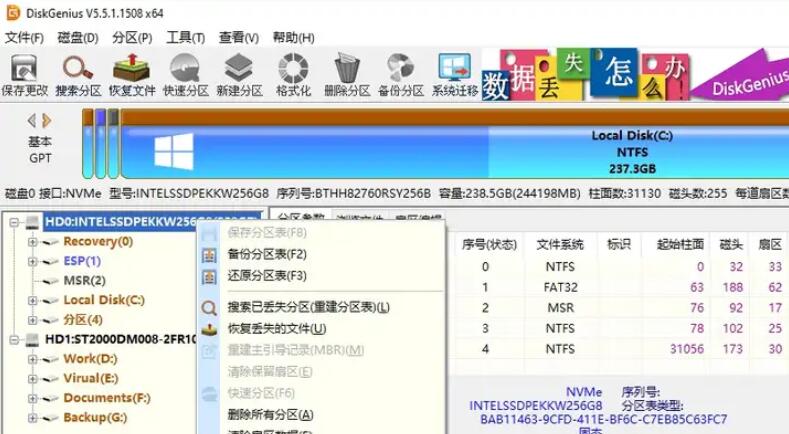Select Documents(F:) in the tree

point(107,398)
